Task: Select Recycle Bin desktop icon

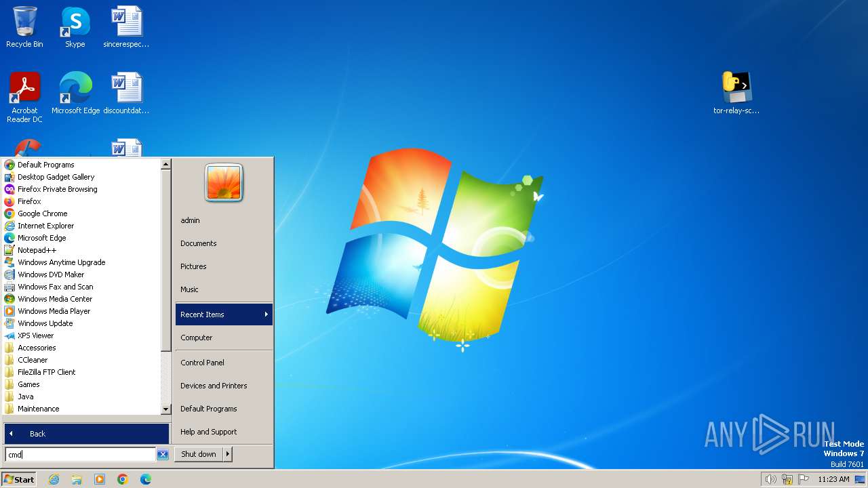Action: pos(24,28)
